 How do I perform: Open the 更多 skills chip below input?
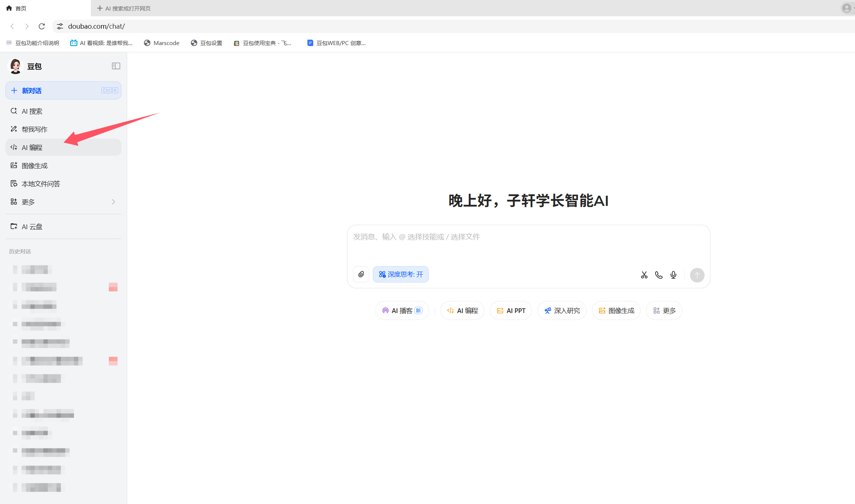pos(664,311)
